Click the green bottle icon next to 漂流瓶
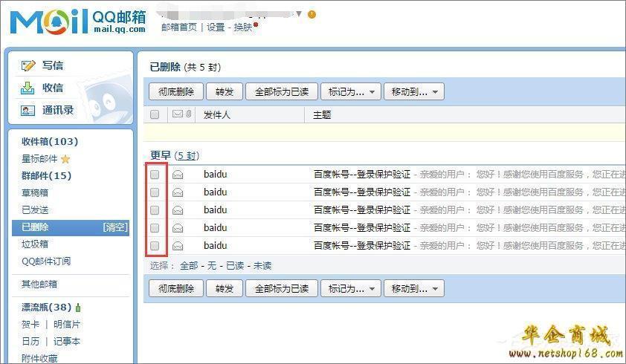Screen dimensions: 626x364 (78, 308)
